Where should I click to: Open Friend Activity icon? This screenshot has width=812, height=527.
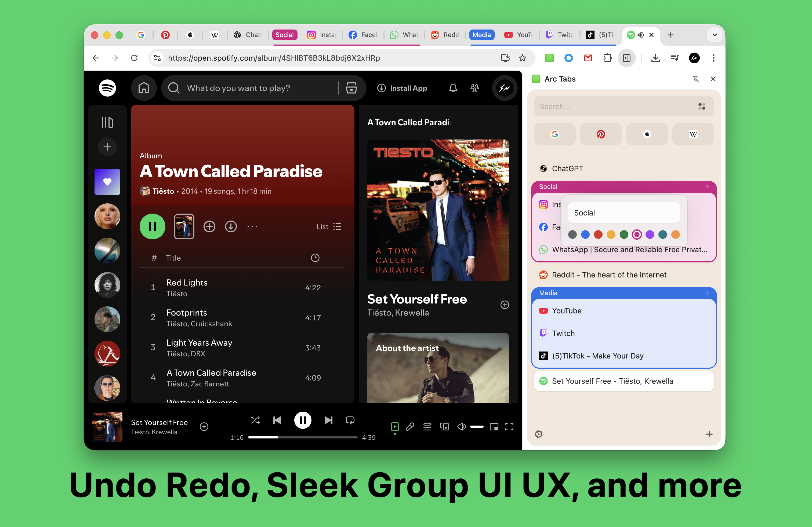[474, 88]
